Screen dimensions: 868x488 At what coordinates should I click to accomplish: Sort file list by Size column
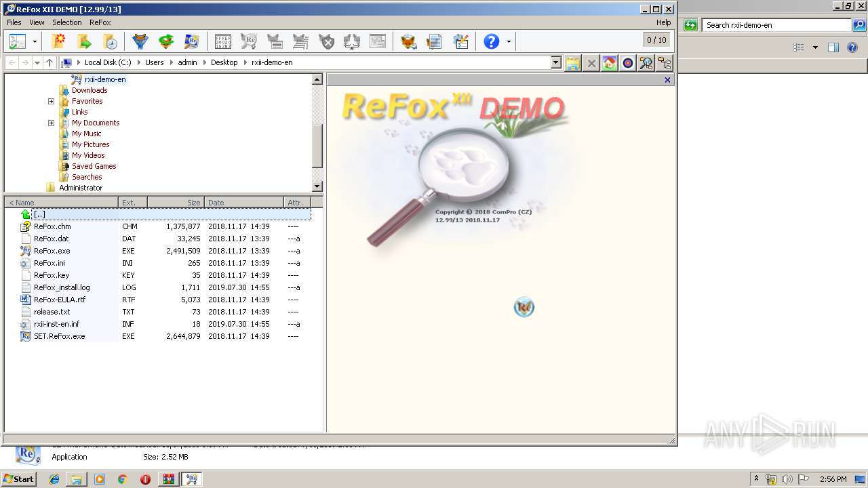coord(176,203)
